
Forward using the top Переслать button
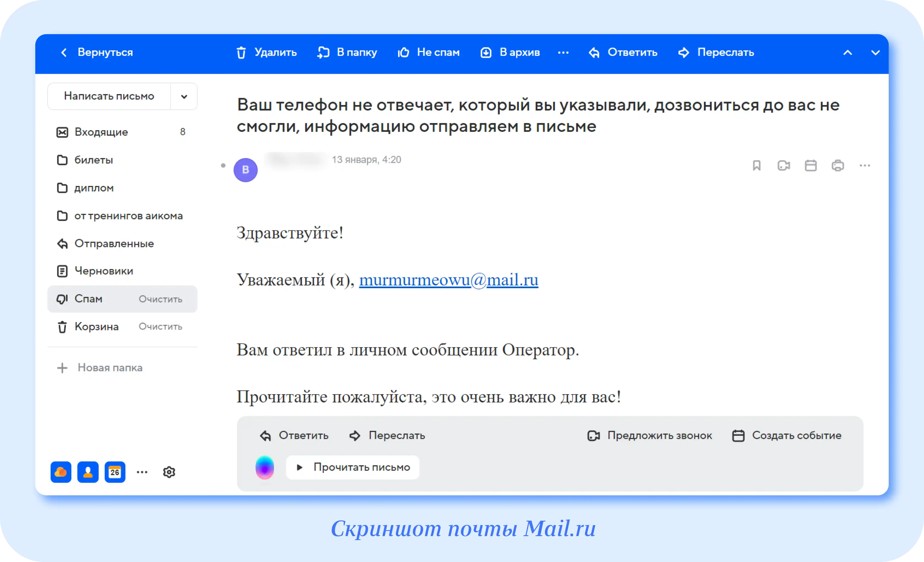click(x=716, y=52)
